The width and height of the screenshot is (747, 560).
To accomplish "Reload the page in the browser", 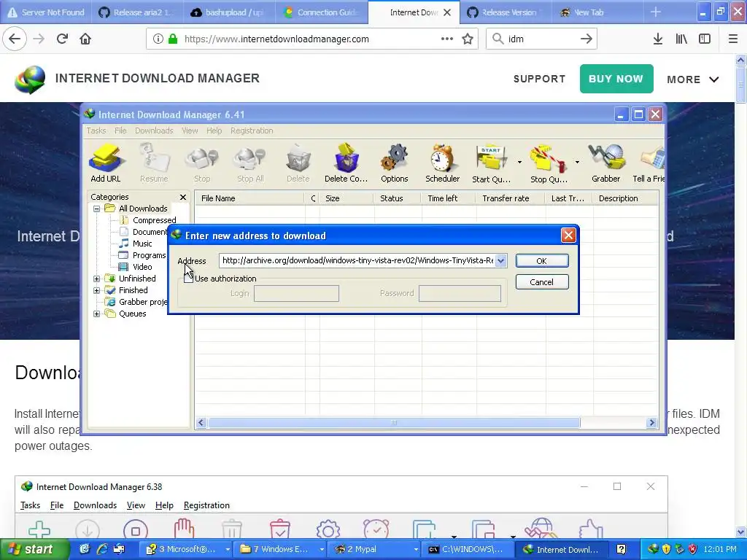I will pos(62,39).
